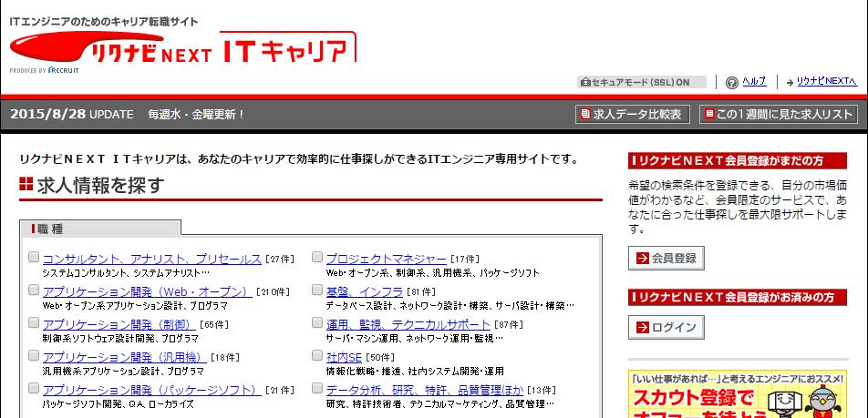Open コンサルタント、アナリスト、プリセールス link
The width and height of the screenshot is (868, 418).
pos(151,259)
